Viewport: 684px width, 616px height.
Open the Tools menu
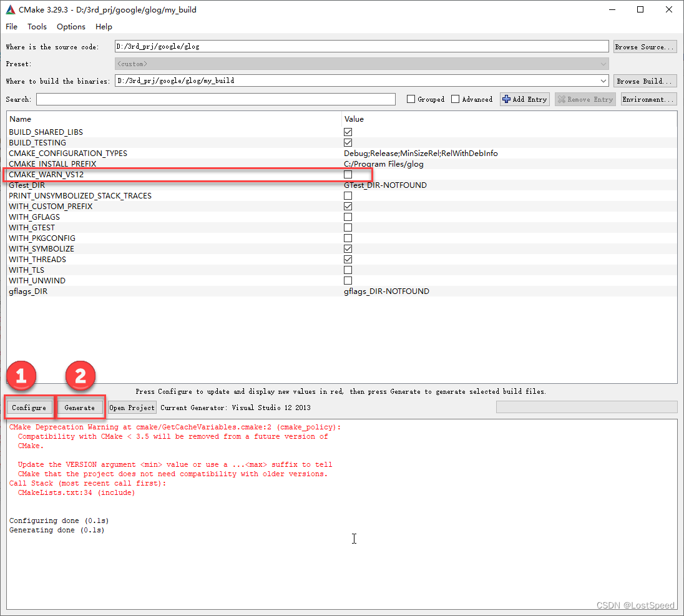click(37, 27)
